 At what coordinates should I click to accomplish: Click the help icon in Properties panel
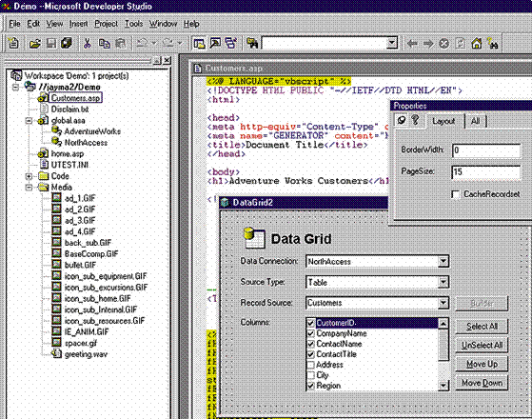(x=415, y=120)
